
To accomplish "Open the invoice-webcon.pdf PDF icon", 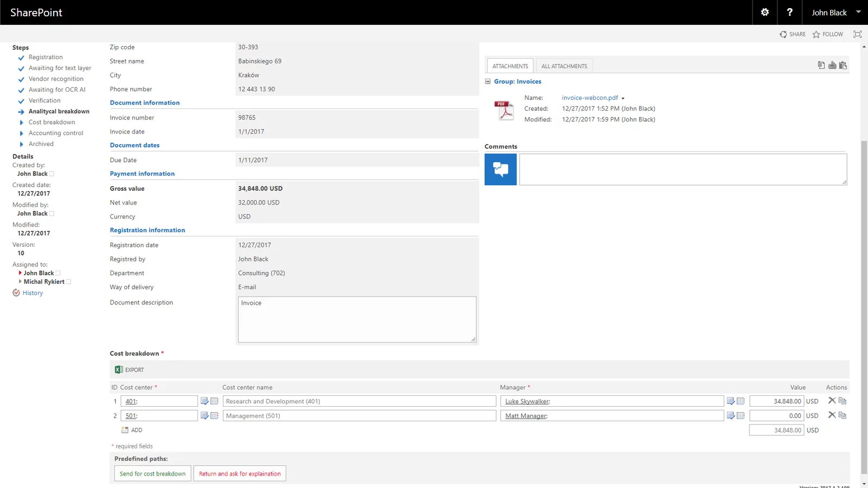I will (x=505, y=110).
